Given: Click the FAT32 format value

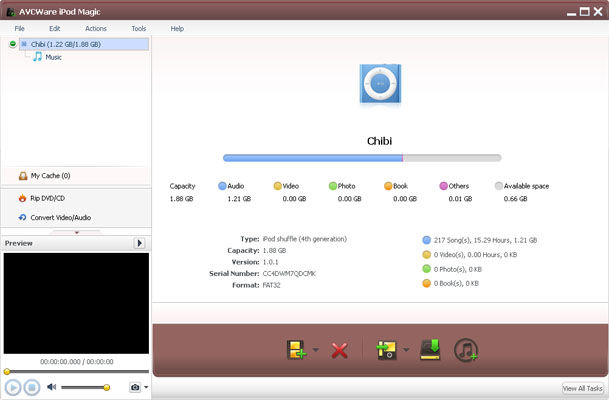Looking at the screenshot, I should pyautogui.click(x=271, y=285).
